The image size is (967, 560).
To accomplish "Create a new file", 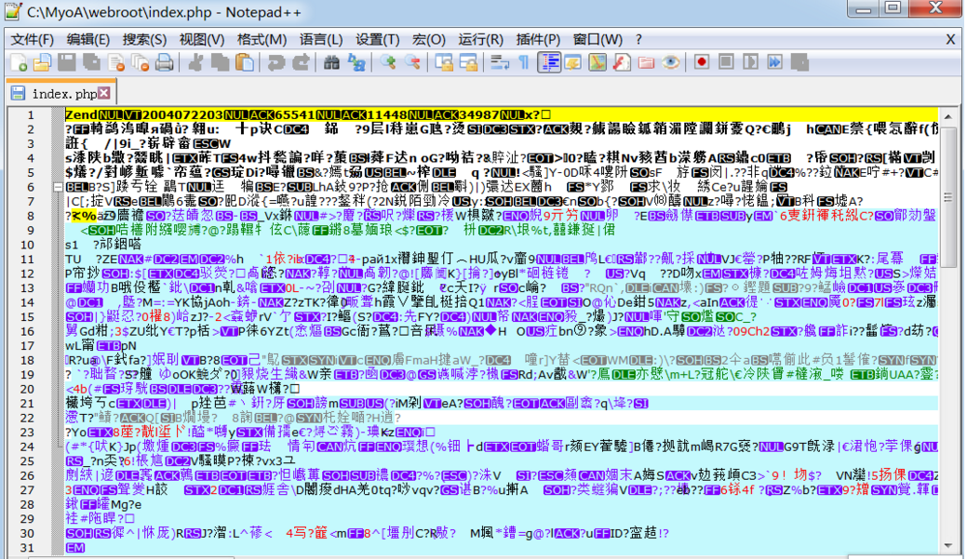I will (x=18, y=67).
